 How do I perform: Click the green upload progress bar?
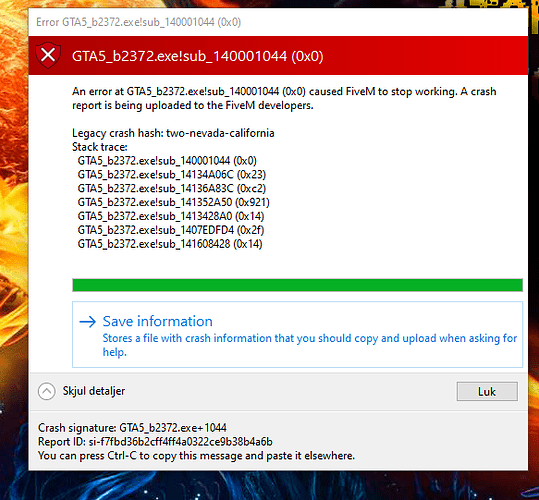297,285
